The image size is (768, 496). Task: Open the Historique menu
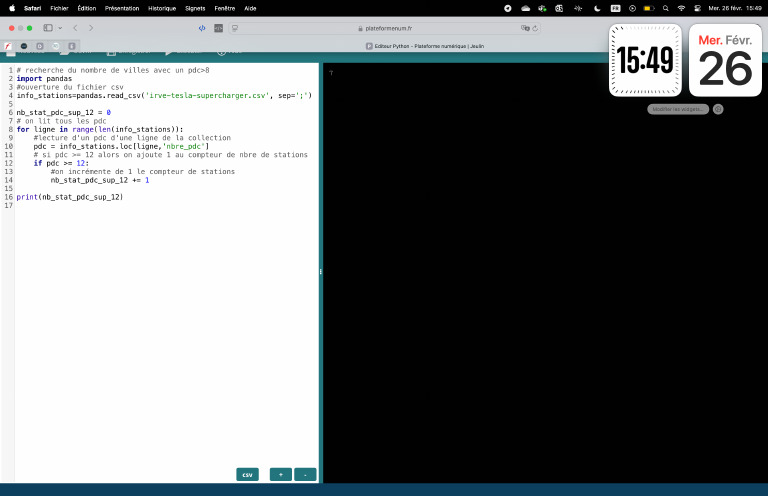161,7
